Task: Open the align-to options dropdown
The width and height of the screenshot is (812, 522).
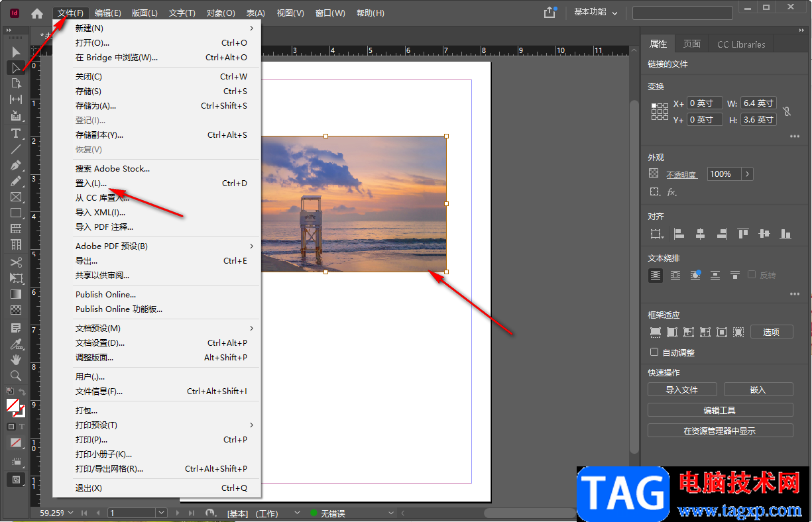Action: pyautogui.click(x=657, y=234)
